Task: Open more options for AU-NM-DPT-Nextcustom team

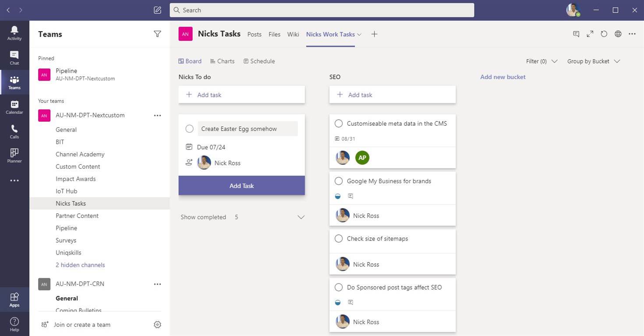Action: [x=158, y=116]
